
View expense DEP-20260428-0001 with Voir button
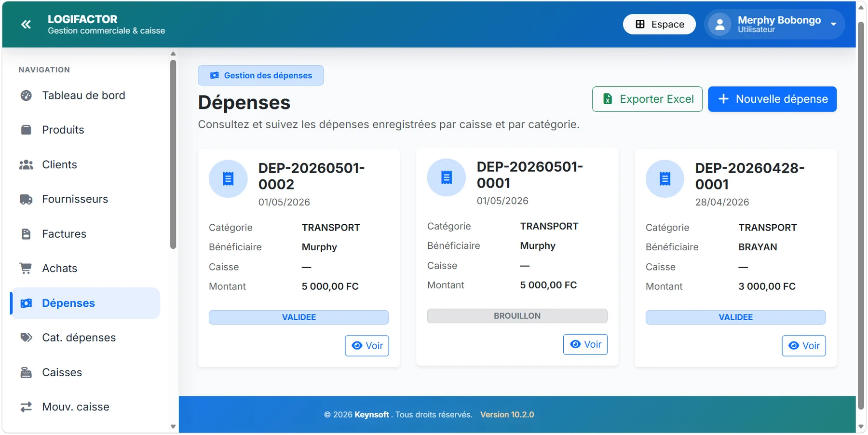click(x=804, y=346)
